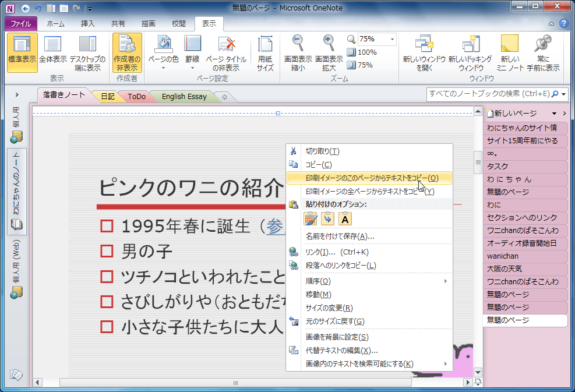
Task: Dock OneNote to desktop edge
Action: (x=87, y=52)
